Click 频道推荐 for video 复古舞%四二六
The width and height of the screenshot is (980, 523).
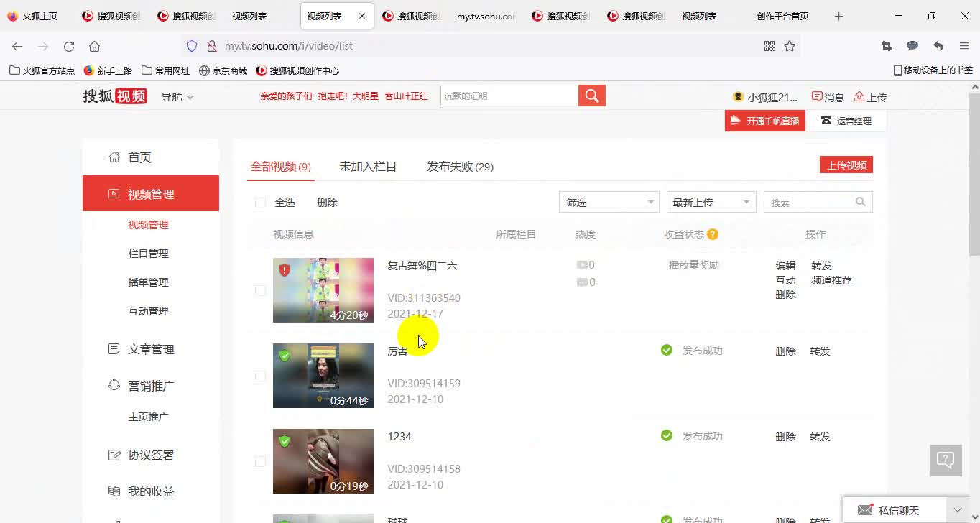(x=831, y=280)
